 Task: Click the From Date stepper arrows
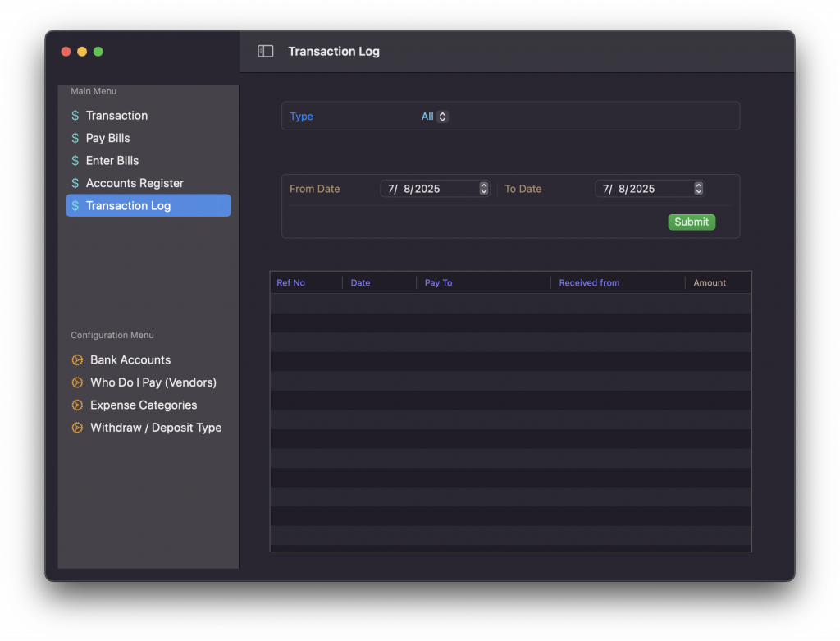[x=484, y=189]
